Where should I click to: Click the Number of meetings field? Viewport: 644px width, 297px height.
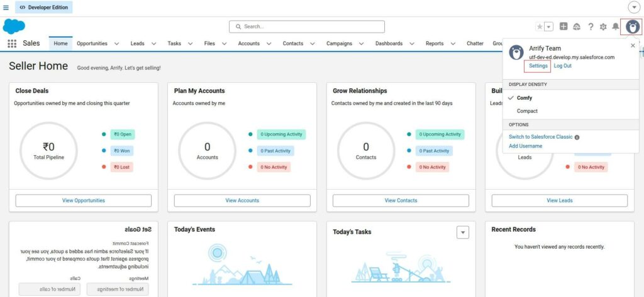pyautogui.click(x=118, y=289)
